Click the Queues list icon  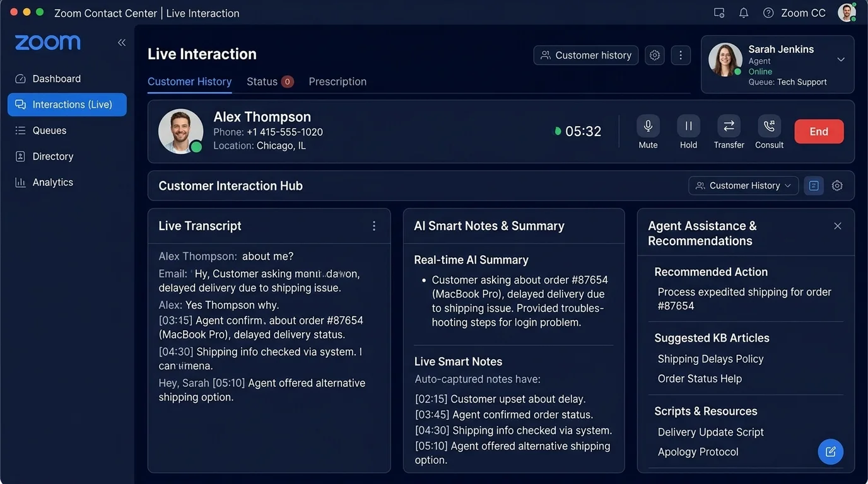(x=20, y=130)
